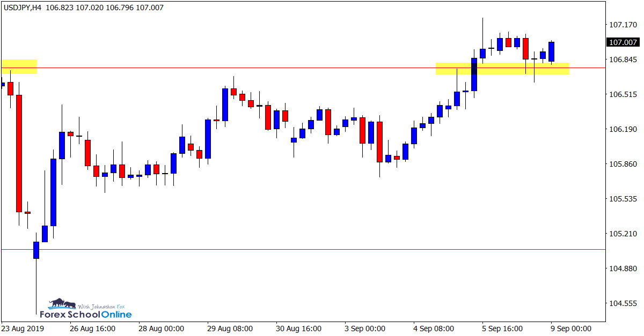The width and height of the screenshot is (644, 336).
Task: Select the USDJPY,H4 chart title
Action: (23, 8)
